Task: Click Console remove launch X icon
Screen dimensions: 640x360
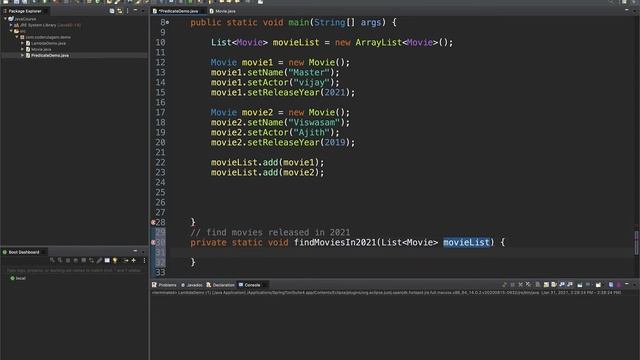Action: click(520, 285)
